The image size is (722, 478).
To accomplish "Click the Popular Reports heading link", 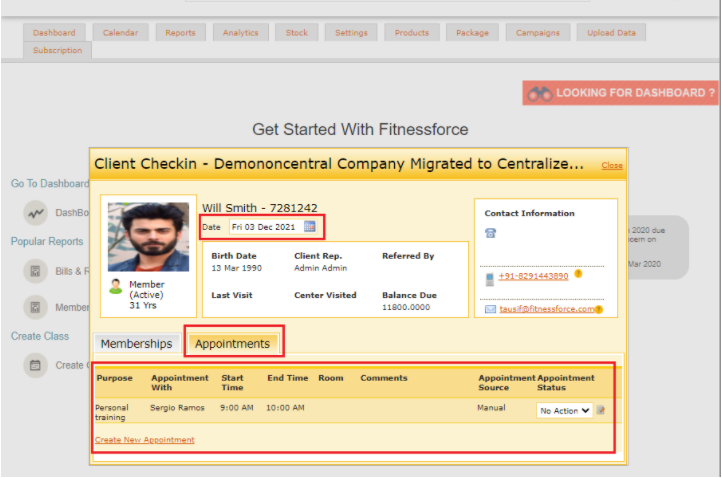I will (47, 241).
